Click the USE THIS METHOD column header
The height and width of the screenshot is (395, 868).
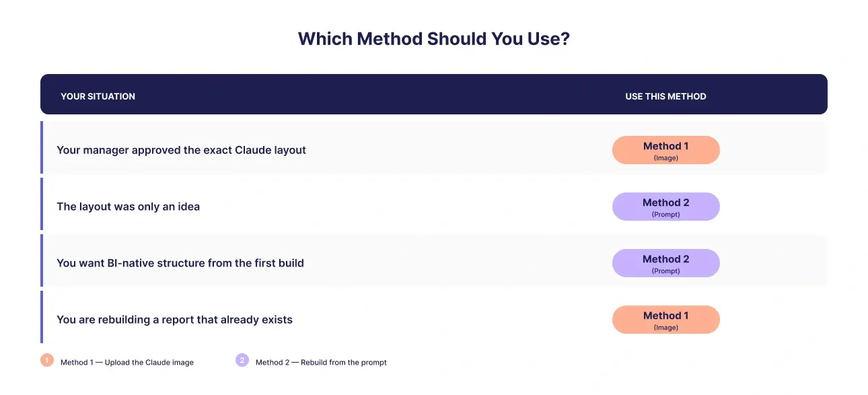665,96
